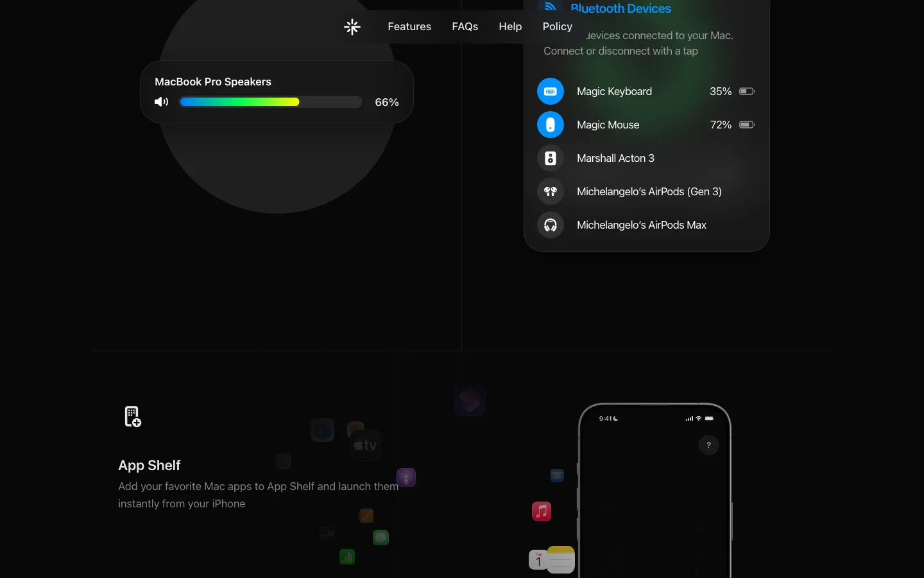Click the Podcasts app icon
Screen dimensions: 924x578
[x=406, y=477]
